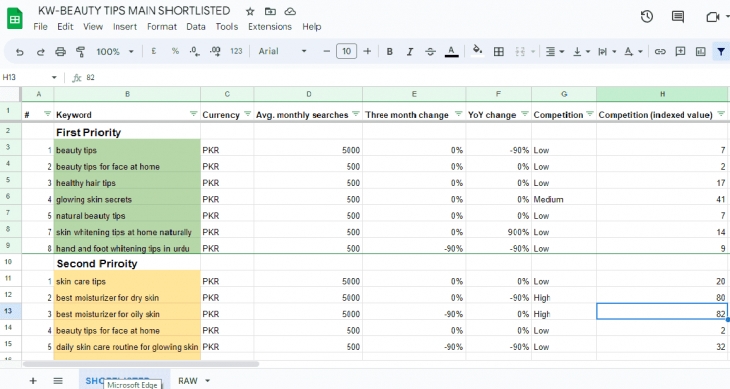
Task: Open the Arial font dropdown
Action: pos(283,51)
